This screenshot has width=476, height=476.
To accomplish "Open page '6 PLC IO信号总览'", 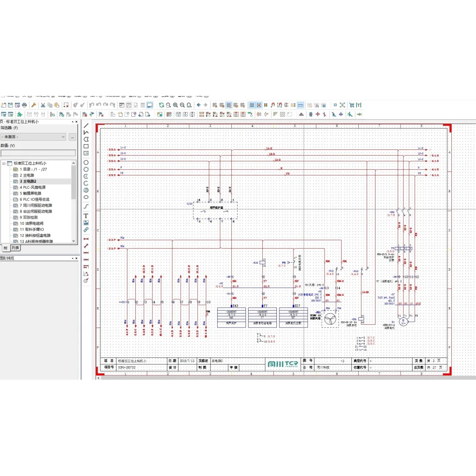I will 34,200.
